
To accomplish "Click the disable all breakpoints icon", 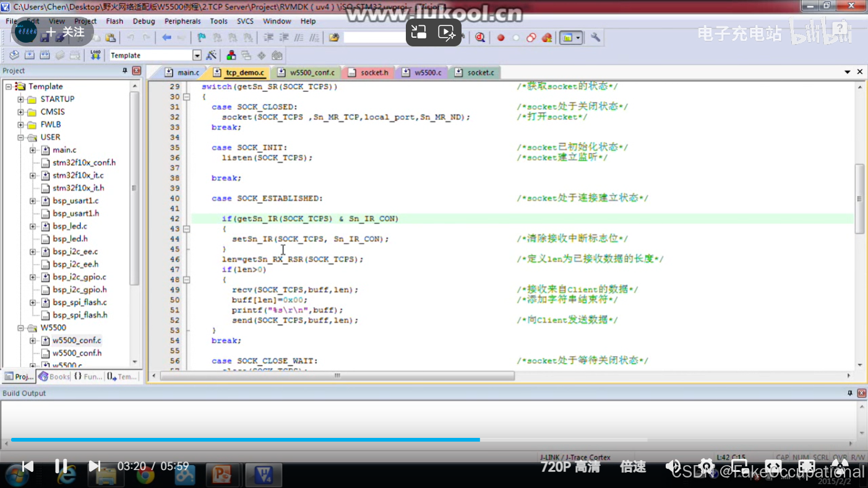I will pyautogui.click(x=531, y=38).
